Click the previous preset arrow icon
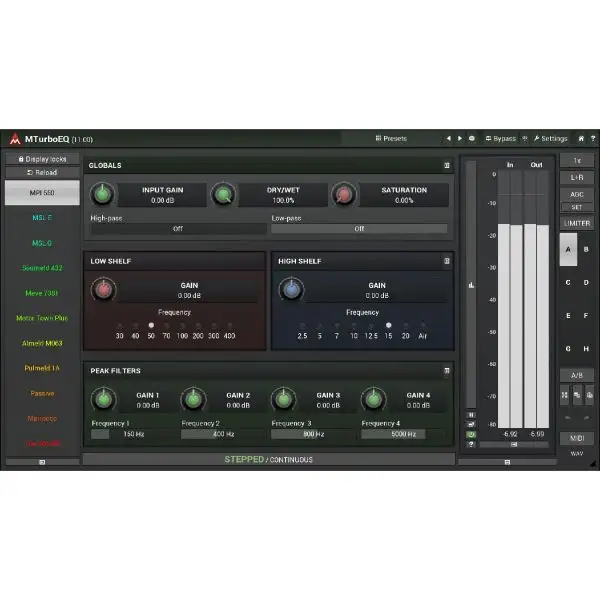 click(x=448, y=139)
